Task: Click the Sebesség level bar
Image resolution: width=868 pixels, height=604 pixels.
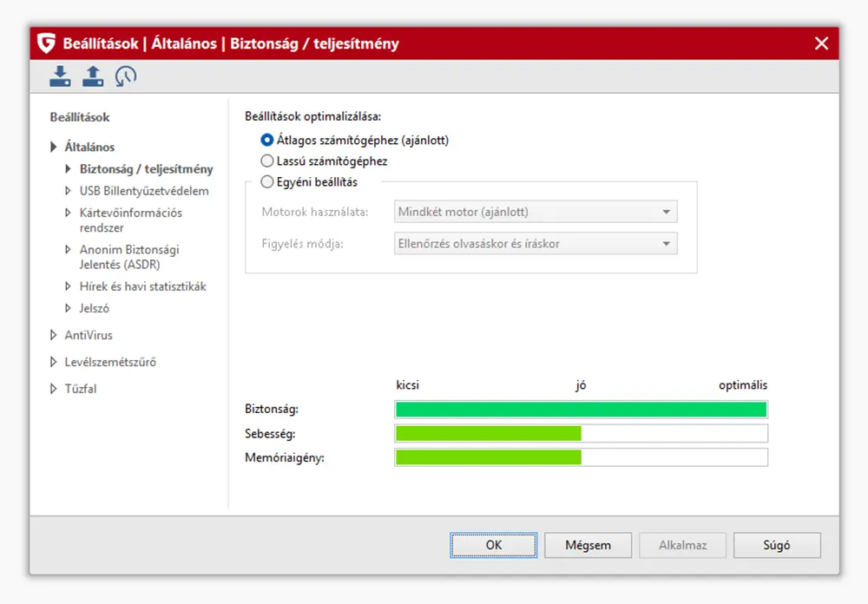Action: click(581, 434)
